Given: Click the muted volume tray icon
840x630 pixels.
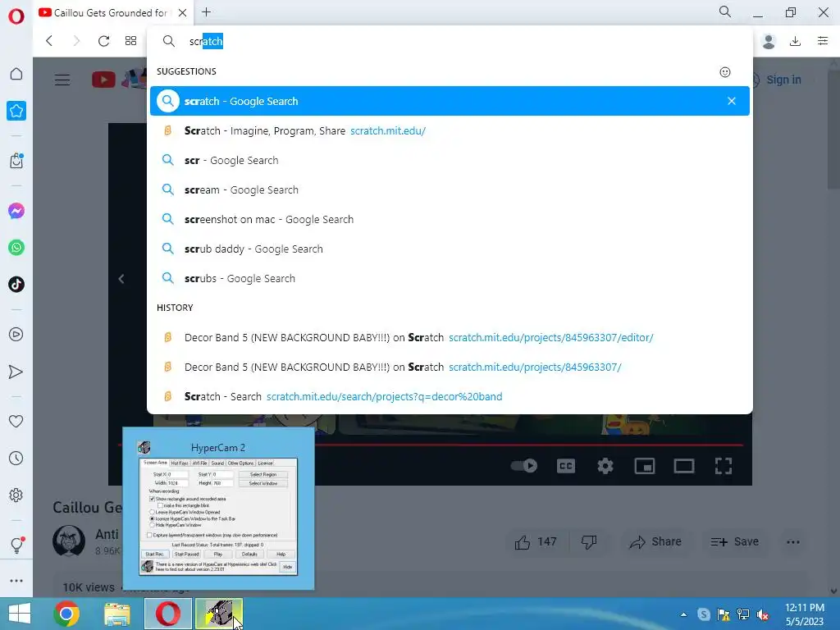Looking at the screenshot, I should [x=763, y=614].
